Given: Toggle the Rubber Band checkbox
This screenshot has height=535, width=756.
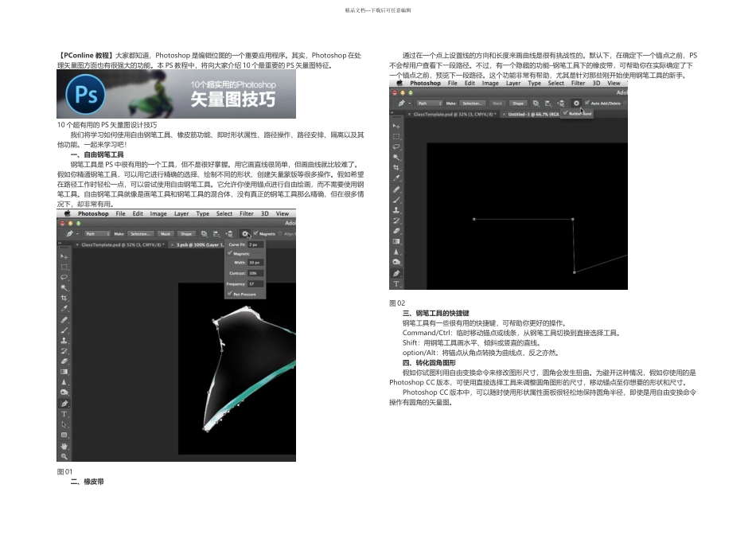Looking at the screenshot, I should tap(566, 113).
